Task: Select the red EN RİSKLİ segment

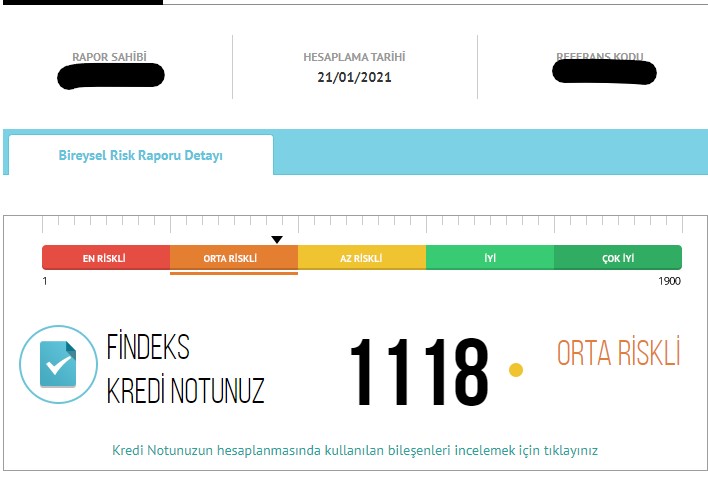Action: pos(105,258)
